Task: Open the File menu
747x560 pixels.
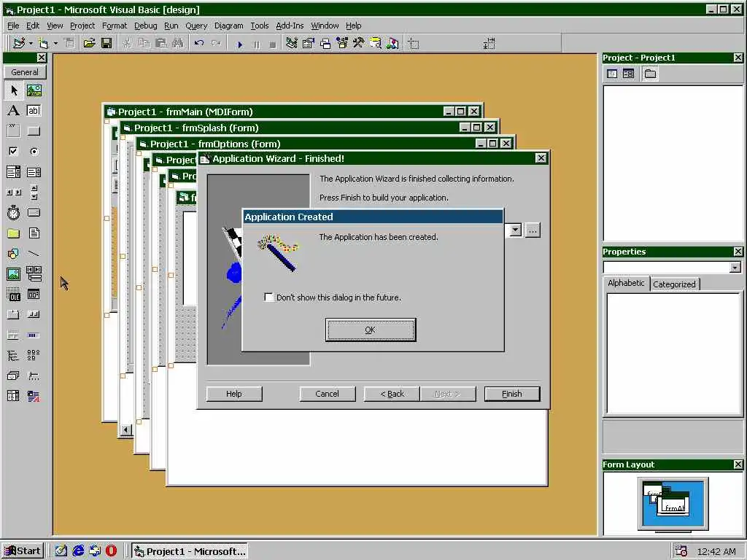Action: pos(13,26)
